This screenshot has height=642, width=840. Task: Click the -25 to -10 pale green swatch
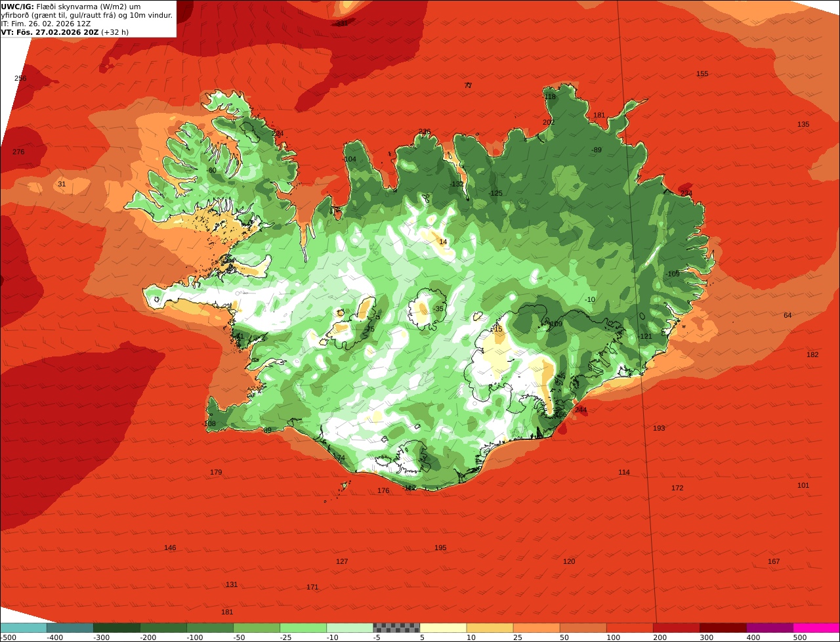click(303, 628)
